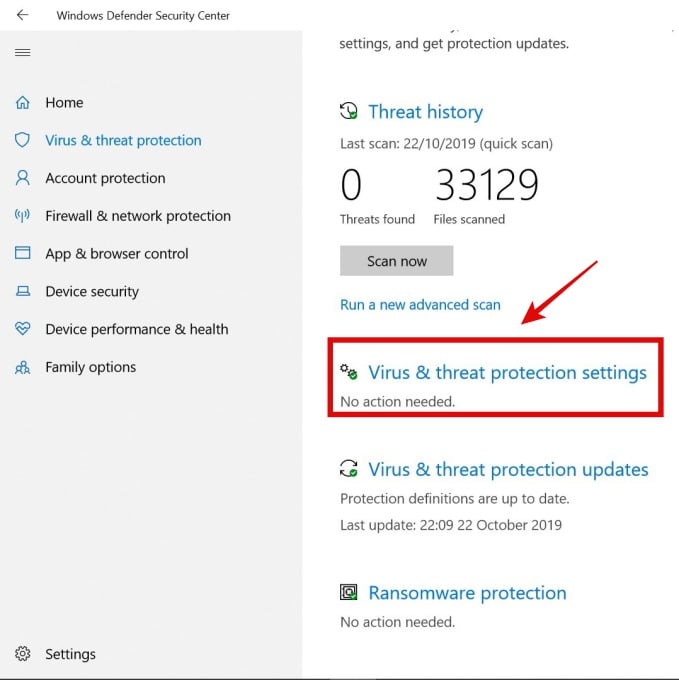Open Virus & threat protection settings
Viewport: 679px width, 680px height.
tap(507, 373)
